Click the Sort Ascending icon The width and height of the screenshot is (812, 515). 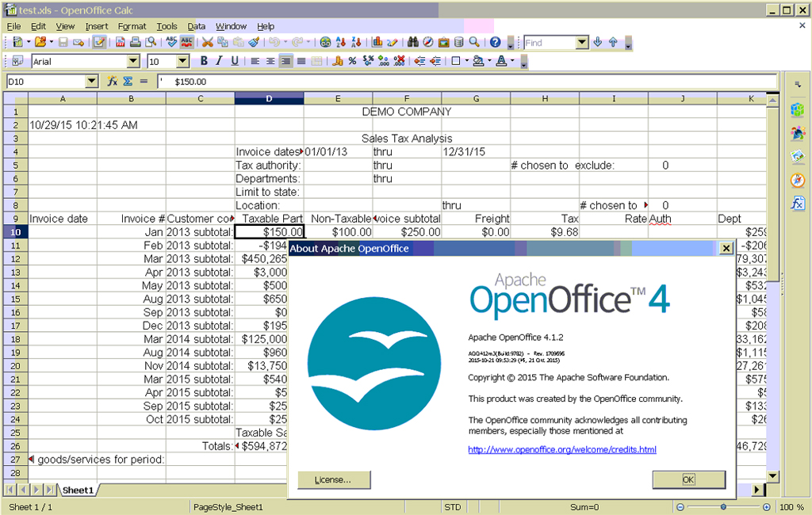[341, 43]
